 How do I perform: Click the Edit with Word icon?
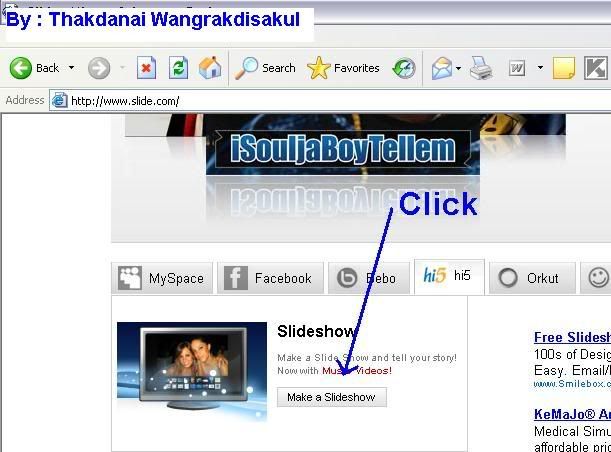pyautogui.click(x=517, y=68)
